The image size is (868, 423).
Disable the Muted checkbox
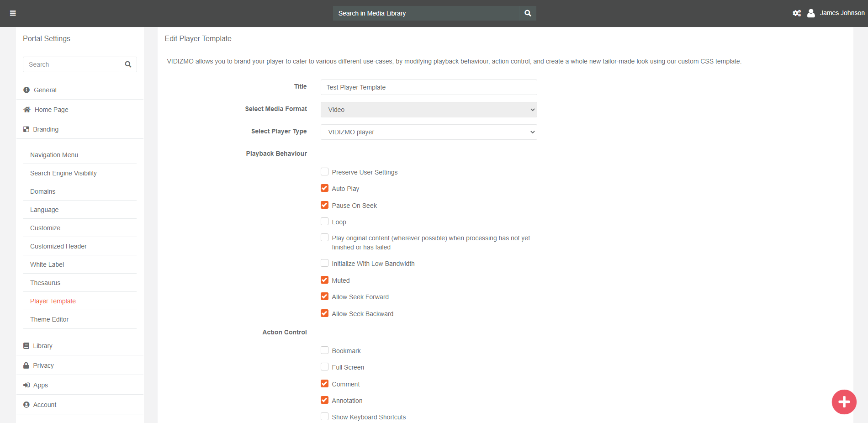[324, 280]
